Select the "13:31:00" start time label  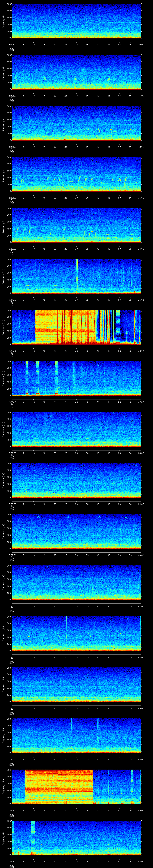point(12,146)
